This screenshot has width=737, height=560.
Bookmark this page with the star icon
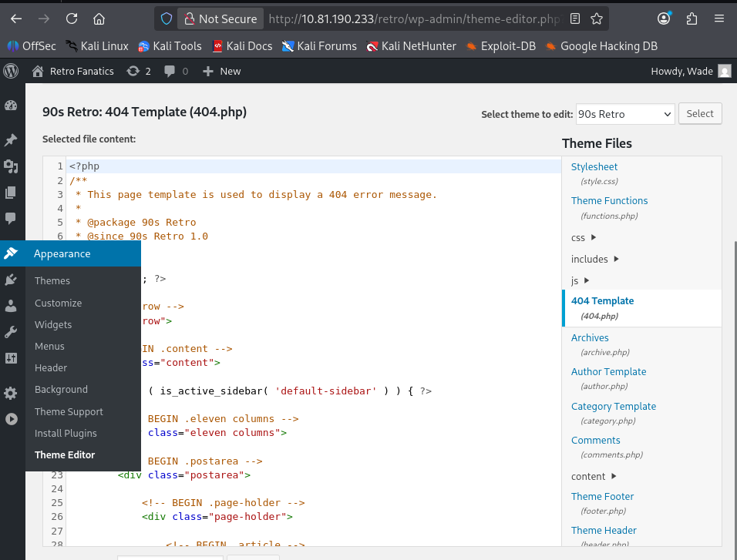coord(597,18)
